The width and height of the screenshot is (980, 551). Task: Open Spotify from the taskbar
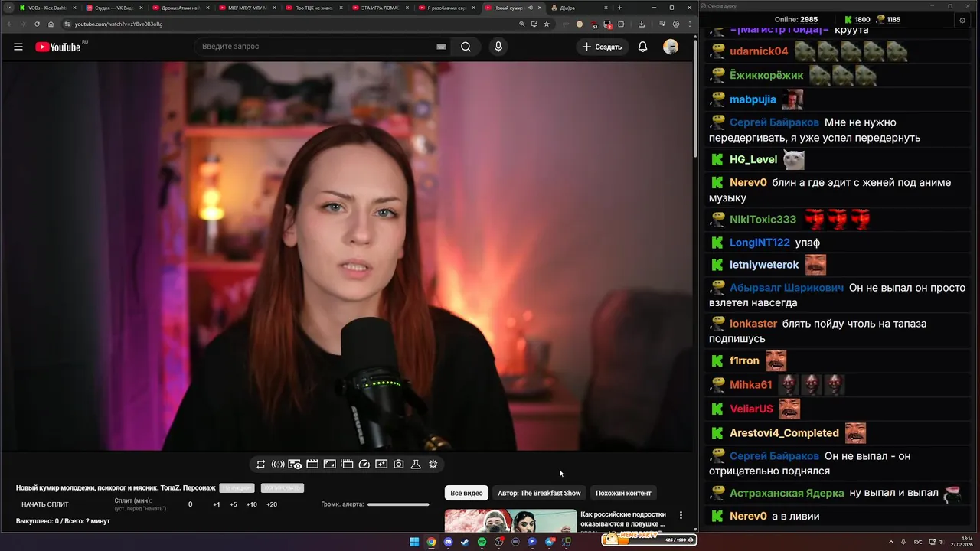click(x=482, y=542)
